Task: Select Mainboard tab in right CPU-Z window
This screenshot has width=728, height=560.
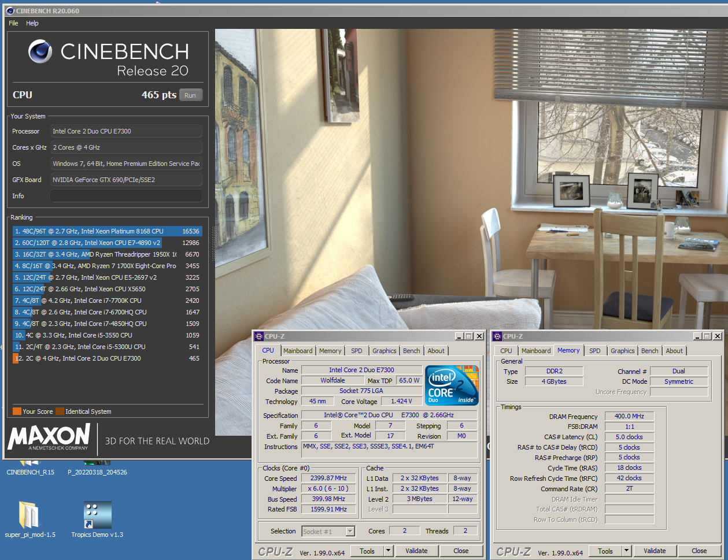Action: [x=536, y=351]
